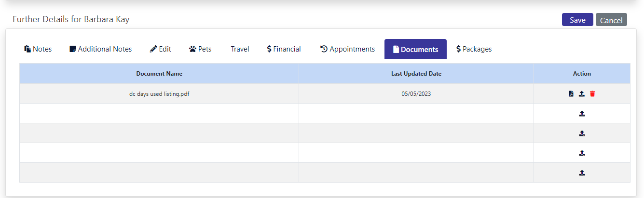Save Barbara Kay's details
This screenshot has width=644, height=198.
coord(577,20)
